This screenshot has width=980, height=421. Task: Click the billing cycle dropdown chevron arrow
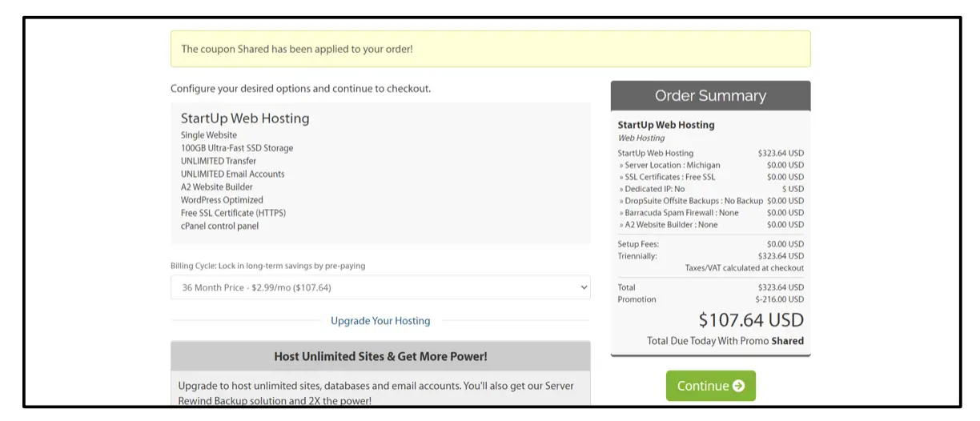coord(584,287)
